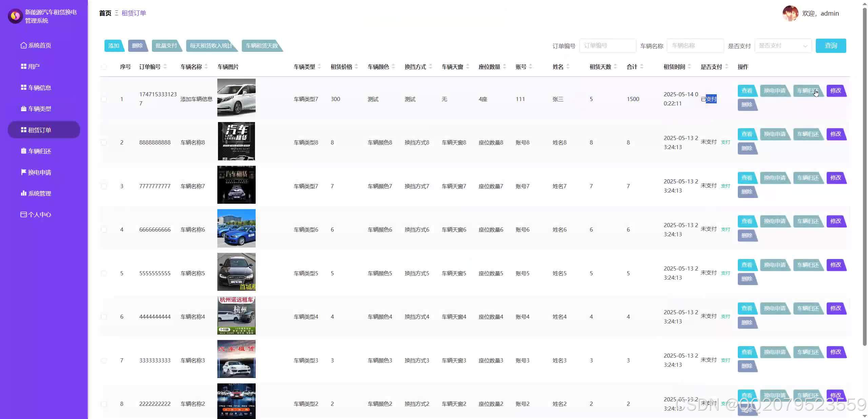
Task: Click the 每天租赁收入统计 button
Action: tap(211, 46)
